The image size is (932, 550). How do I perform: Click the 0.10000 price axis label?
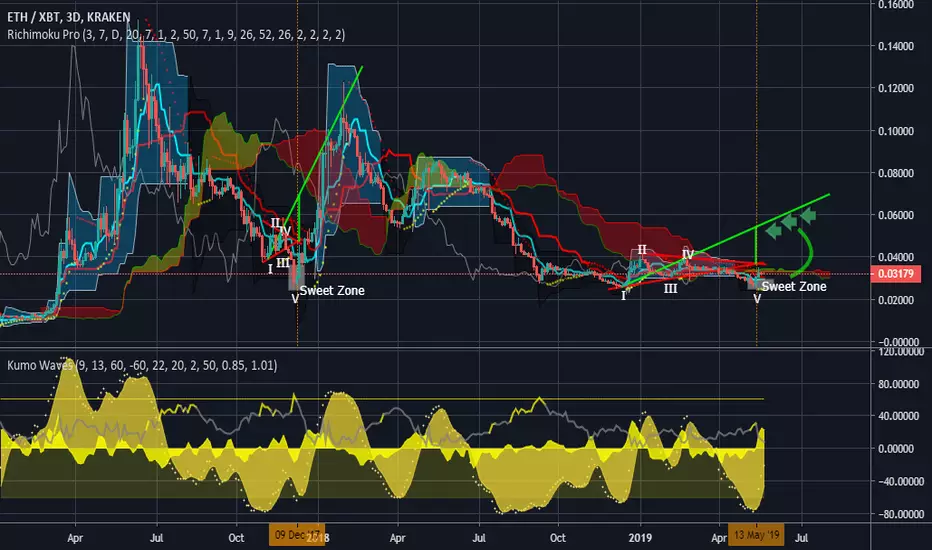click(896, 131)
